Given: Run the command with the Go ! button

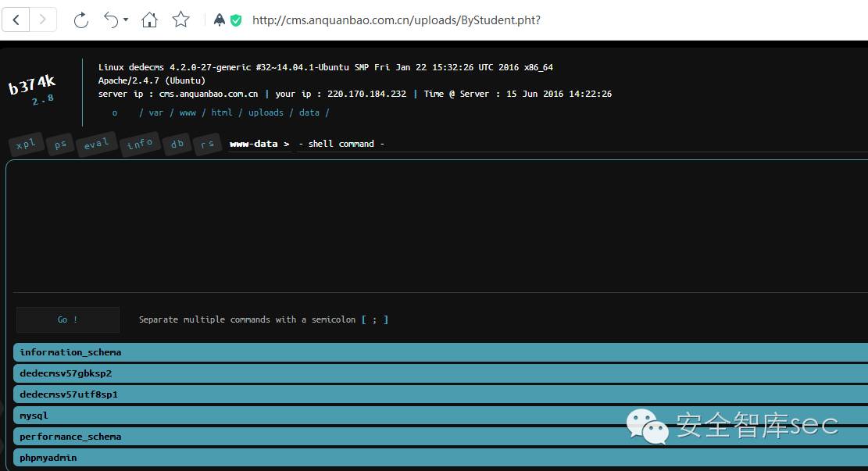Looking at the screenshot, I should coord(67,319).
